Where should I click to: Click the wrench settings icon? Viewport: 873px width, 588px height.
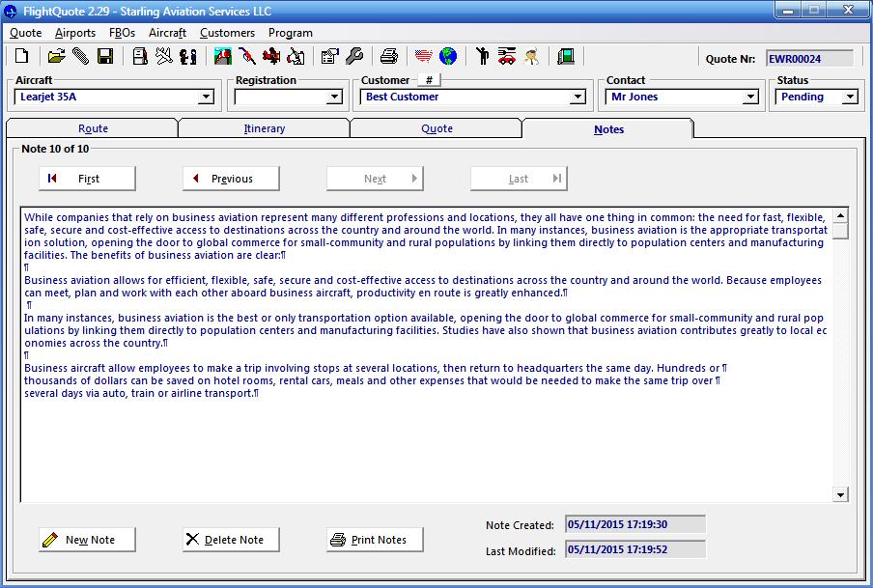(354, 57)
